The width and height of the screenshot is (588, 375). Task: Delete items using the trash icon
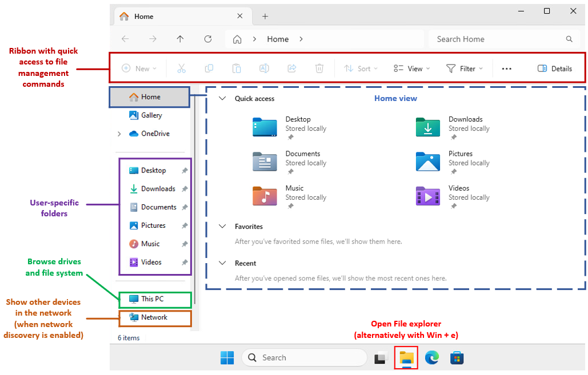coord(319,68)
